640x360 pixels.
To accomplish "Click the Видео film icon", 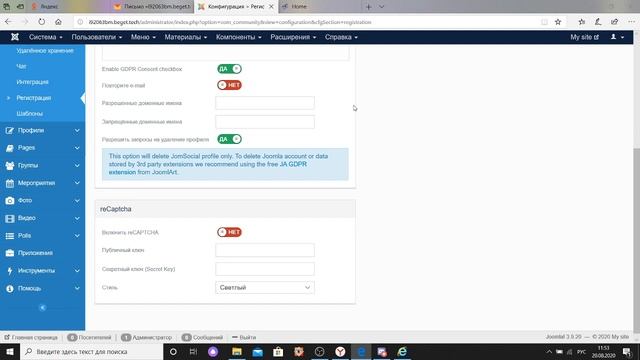I will (x=10, y=218).
